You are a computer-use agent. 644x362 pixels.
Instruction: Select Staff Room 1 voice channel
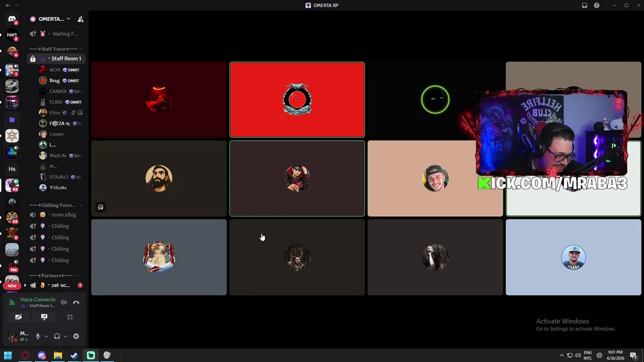tap(56, 59)
